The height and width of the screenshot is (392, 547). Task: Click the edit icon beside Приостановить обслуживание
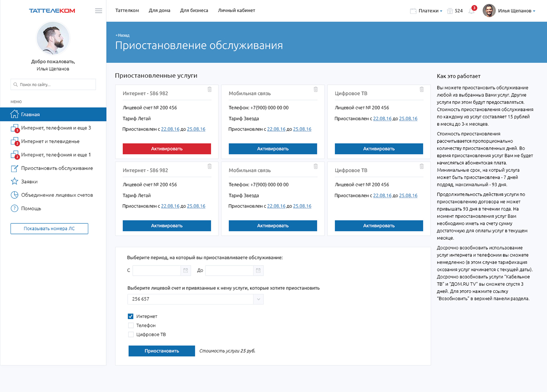(x=14, y=168)
